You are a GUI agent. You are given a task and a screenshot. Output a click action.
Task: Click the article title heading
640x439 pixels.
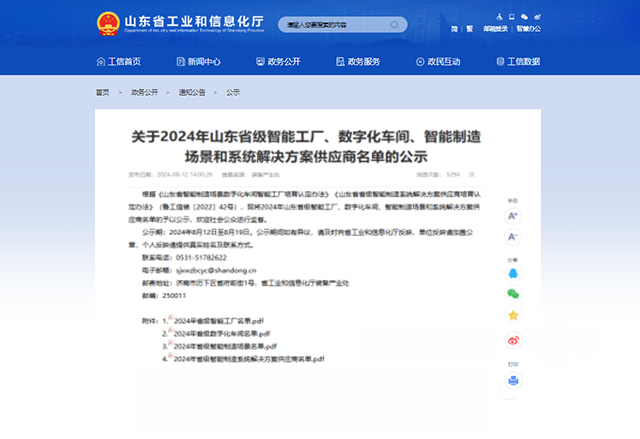(306, 146)
